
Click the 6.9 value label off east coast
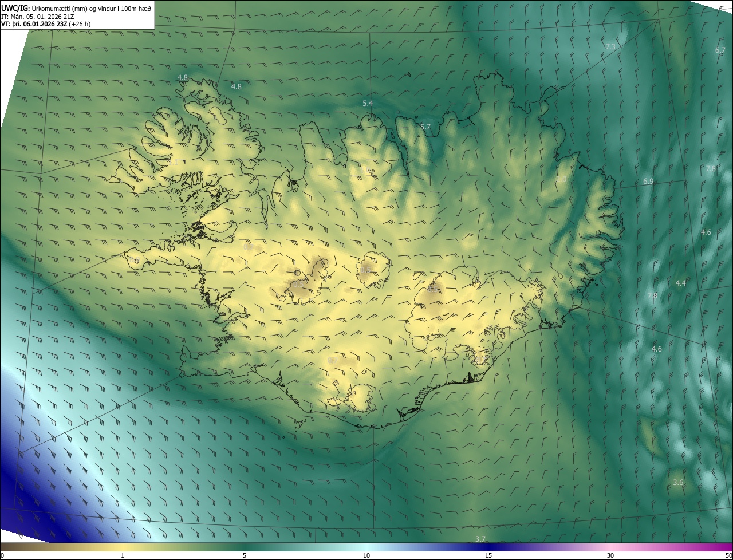click(x=648, y=181)
